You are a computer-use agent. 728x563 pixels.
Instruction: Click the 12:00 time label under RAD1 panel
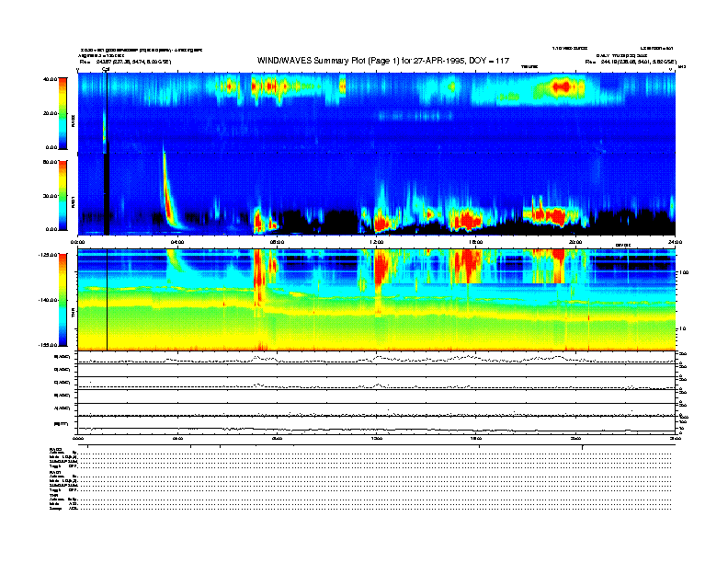pyautogui.click(x=377, y=242)
